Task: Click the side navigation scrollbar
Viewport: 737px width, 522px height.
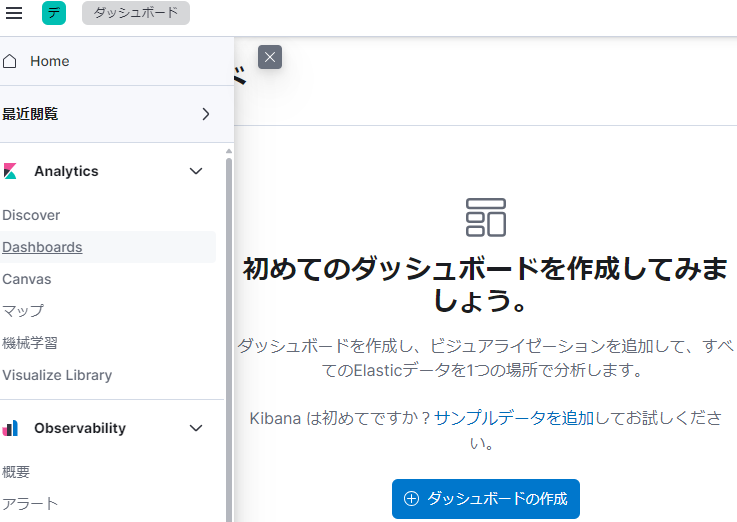Action: click(229, 338)
